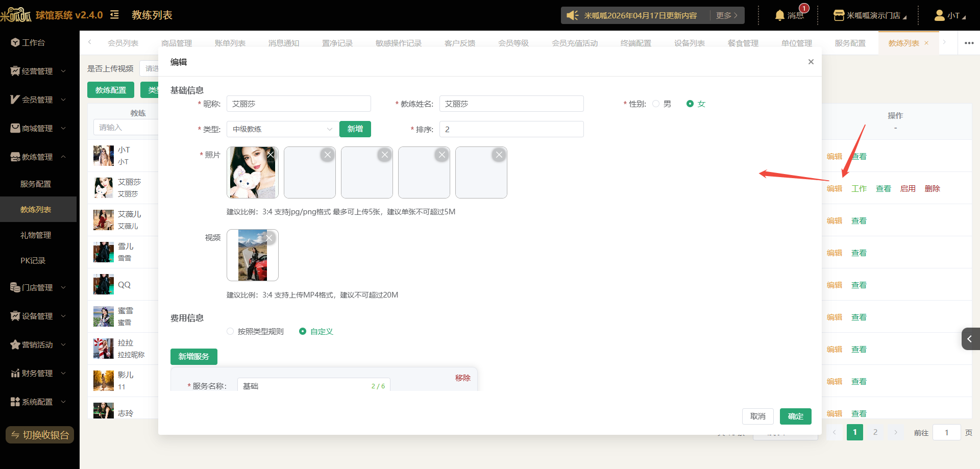Open the uploaded coach photo thumbnail

click(253, 172)
